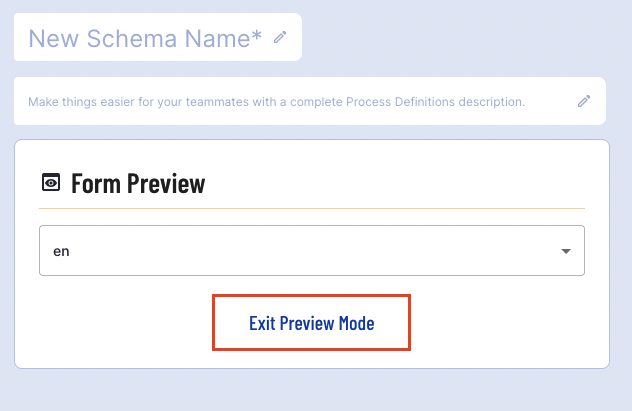632x411 pixels.
Task: Expand the 'en' language select box
Action: pyautogui.click(x=311, y=250)
